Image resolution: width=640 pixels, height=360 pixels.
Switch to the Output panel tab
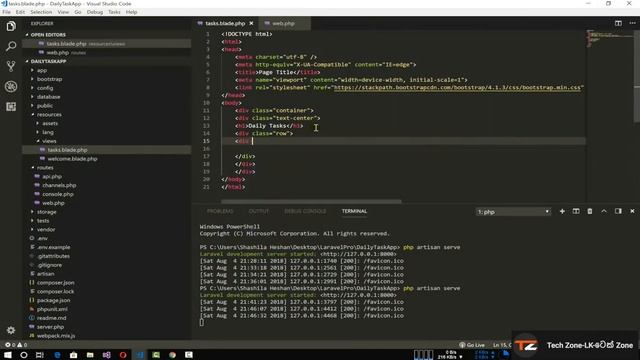(x=259, y=211)
